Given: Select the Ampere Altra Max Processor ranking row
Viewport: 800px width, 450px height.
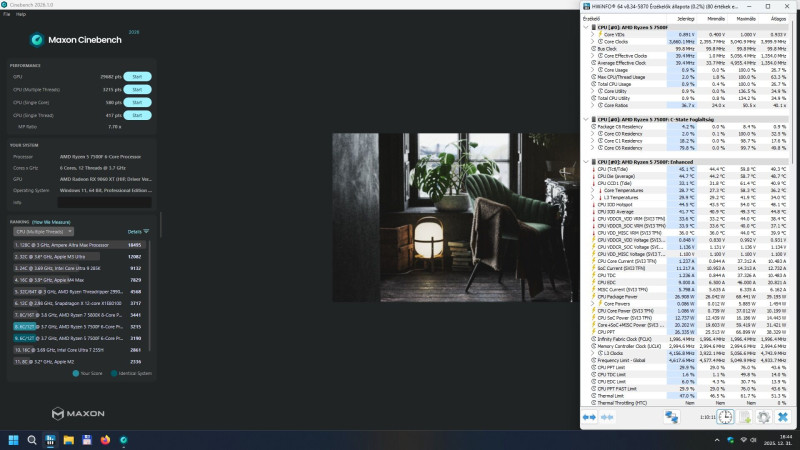Looking at the screenshot, I should (x=78, y=245).
